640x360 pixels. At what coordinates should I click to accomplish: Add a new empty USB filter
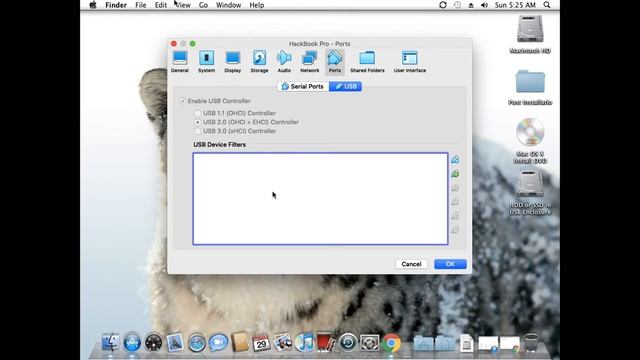point(455,160)
